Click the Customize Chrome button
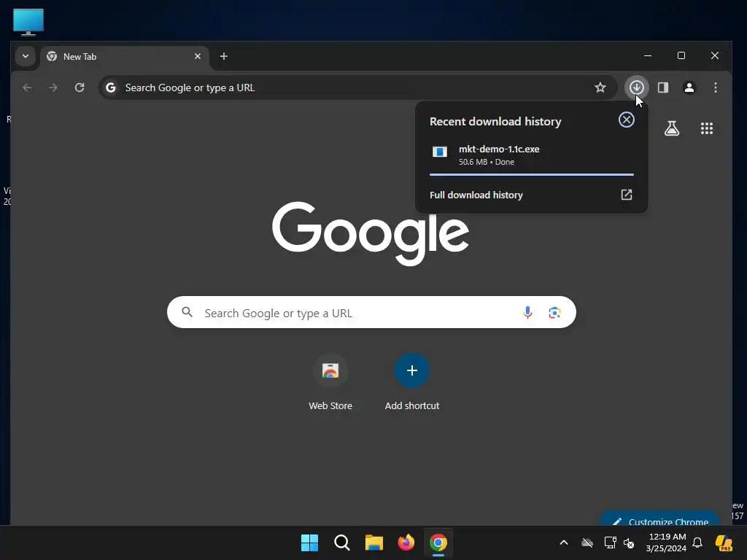The image size is (747, 560). (x=659, y=520)
